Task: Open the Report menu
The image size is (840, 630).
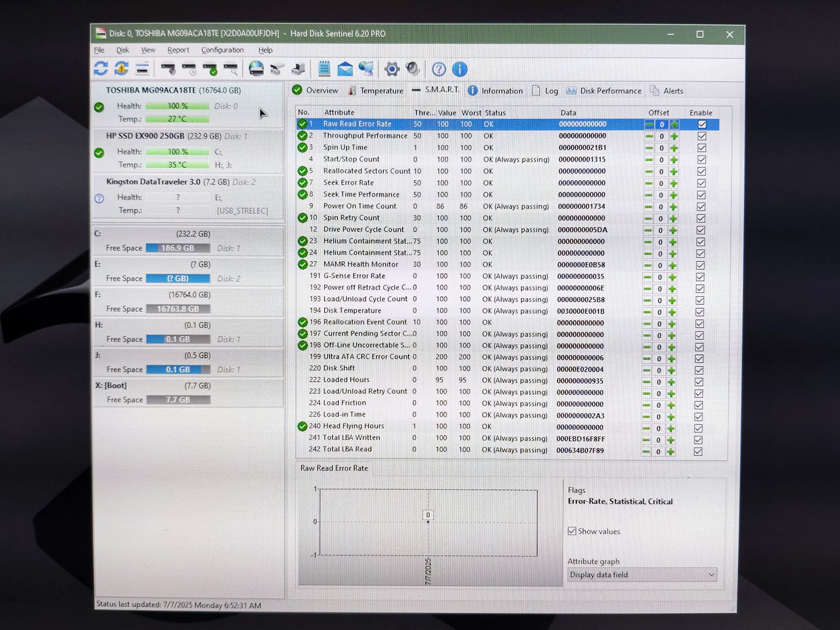Action: click(x=178, y=50)
